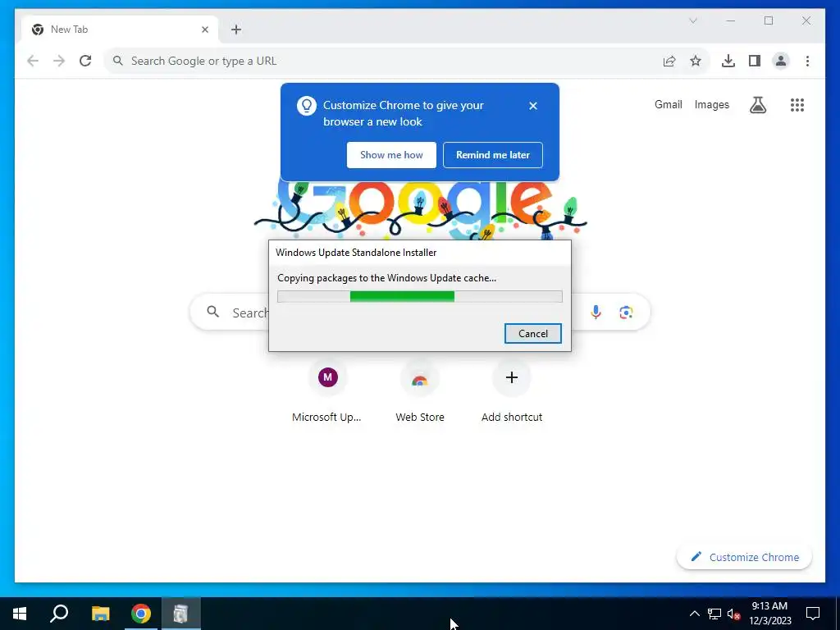Click the Chrome back arrow
Viewport: 840px width, 630px height.
[x=33, y=61]
